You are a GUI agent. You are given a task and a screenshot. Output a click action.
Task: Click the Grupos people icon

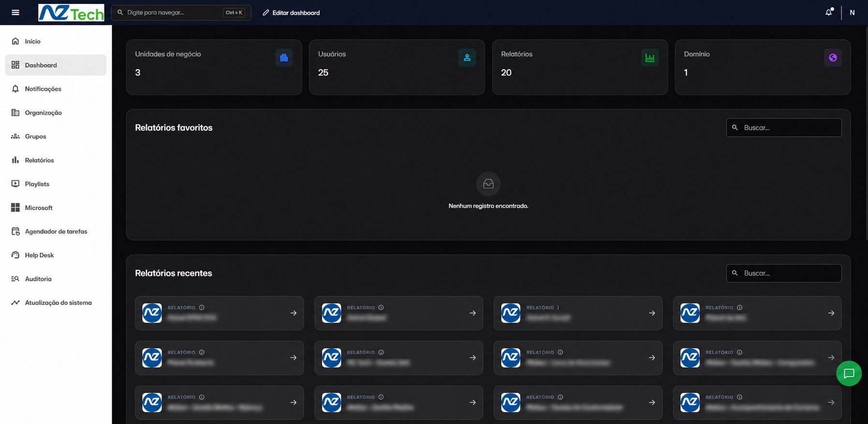(x=15, y=136)
